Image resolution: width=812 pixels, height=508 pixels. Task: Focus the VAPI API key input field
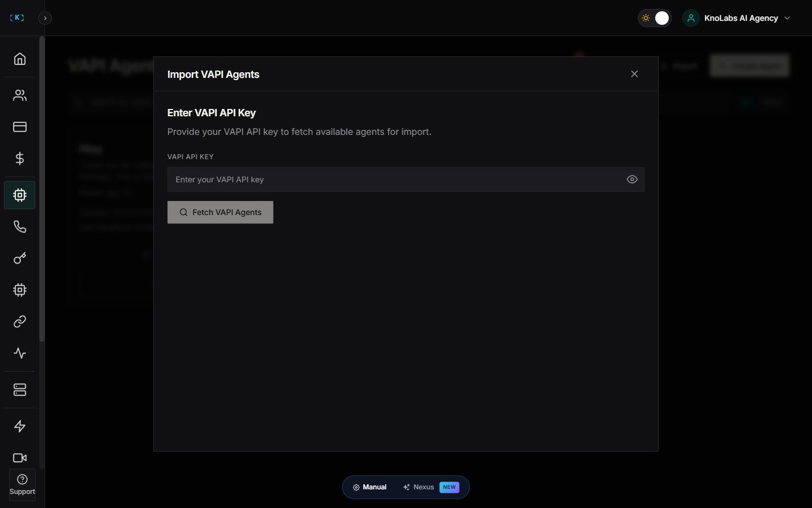click(406, 179)
